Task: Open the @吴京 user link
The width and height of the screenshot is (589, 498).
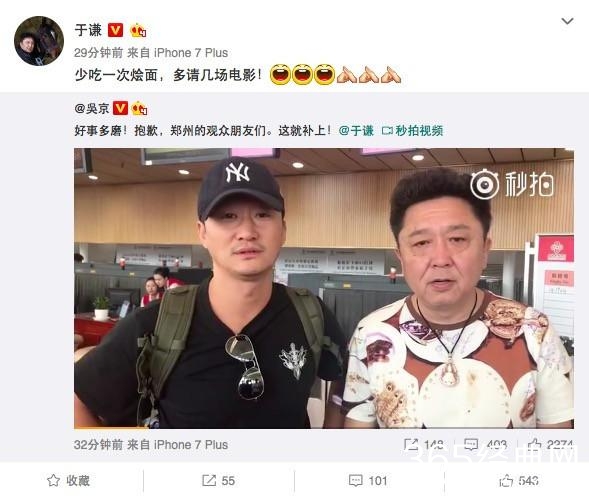Action: click(x=92, y=109)
